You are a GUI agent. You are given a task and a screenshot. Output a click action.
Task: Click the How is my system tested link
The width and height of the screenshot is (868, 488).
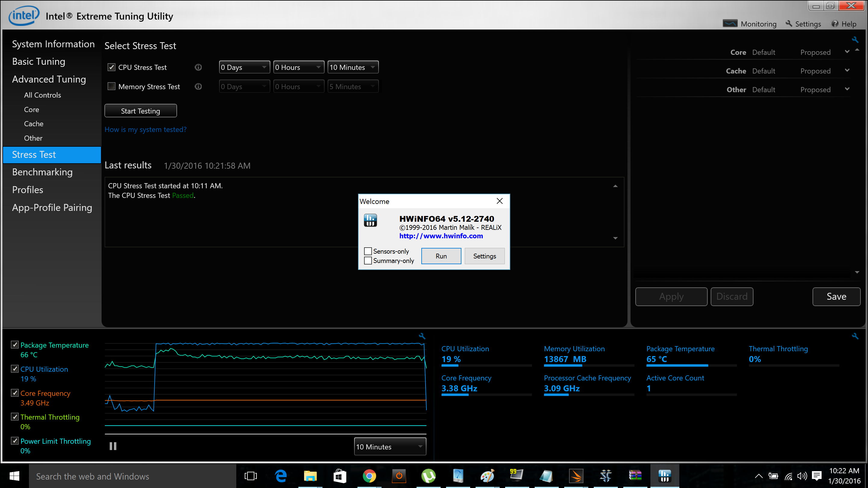pyautogui.click(x=145, y=129)
